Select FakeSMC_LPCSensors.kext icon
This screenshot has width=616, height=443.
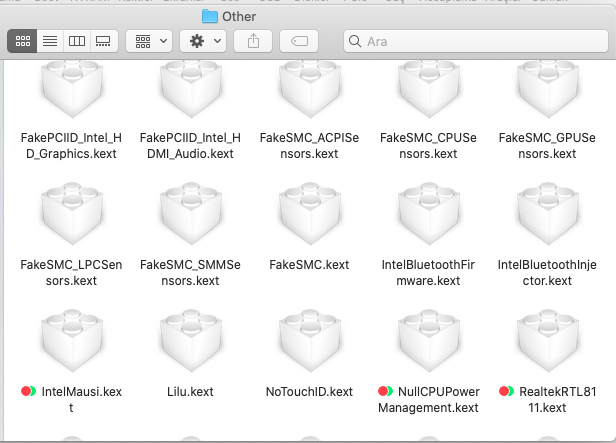(70, 216)
